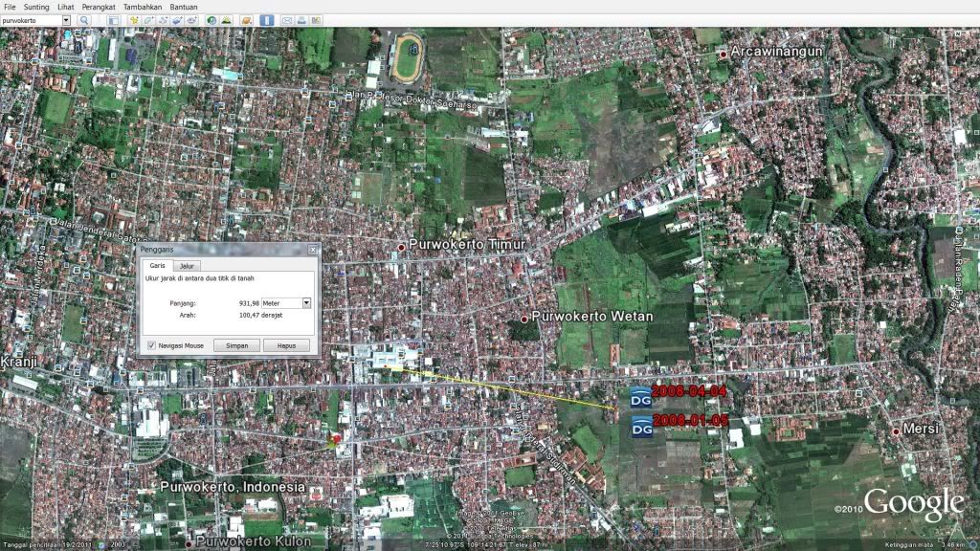The width and height of the screenshot is (980, 551).
Task: Start the record tour tool
Action: pyautogui.click(x=191, y=21)
